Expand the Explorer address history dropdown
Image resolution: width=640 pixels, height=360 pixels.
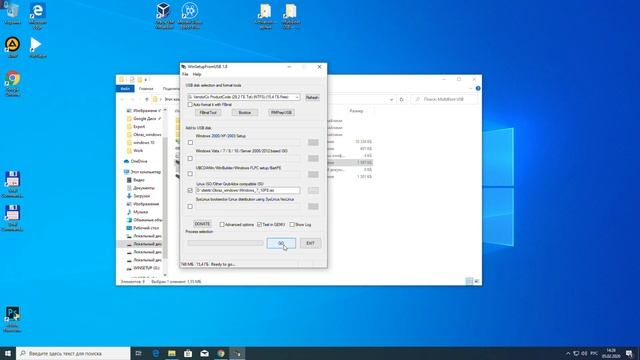391,99
